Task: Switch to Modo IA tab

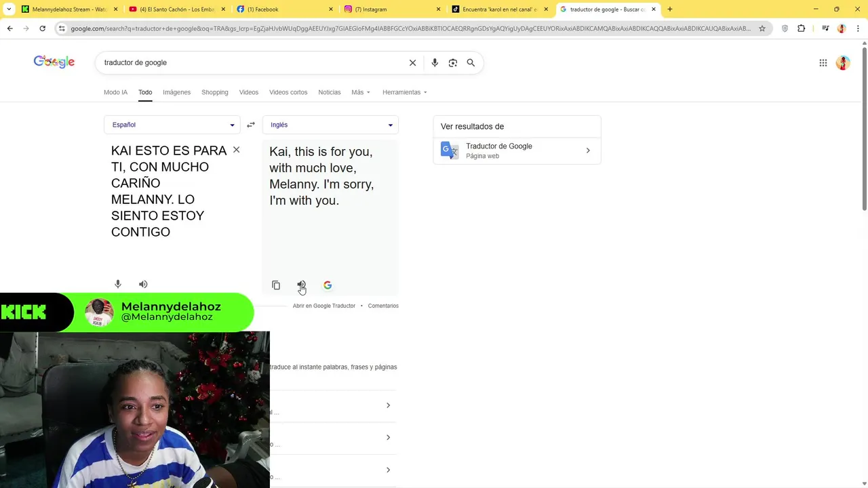Action: [115, 92]
